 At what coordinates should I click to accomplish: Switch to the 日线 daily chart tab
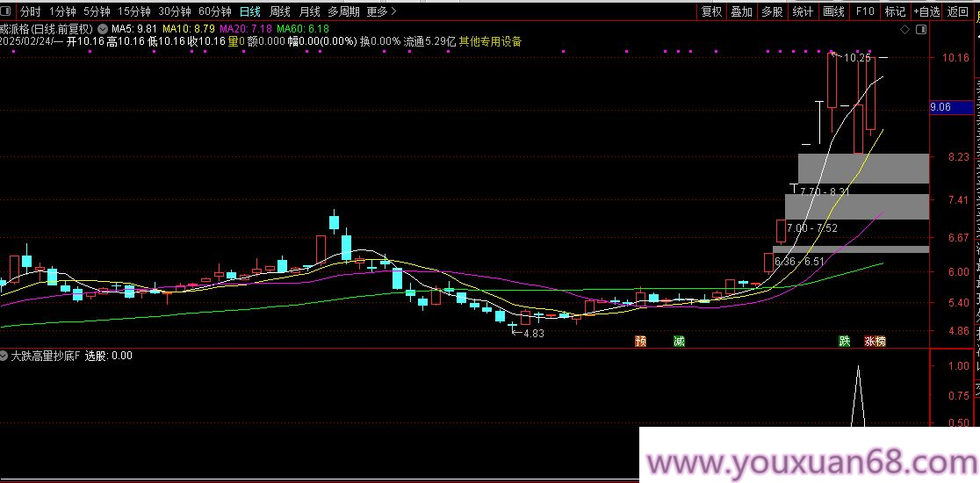click(x=250, y=11)
